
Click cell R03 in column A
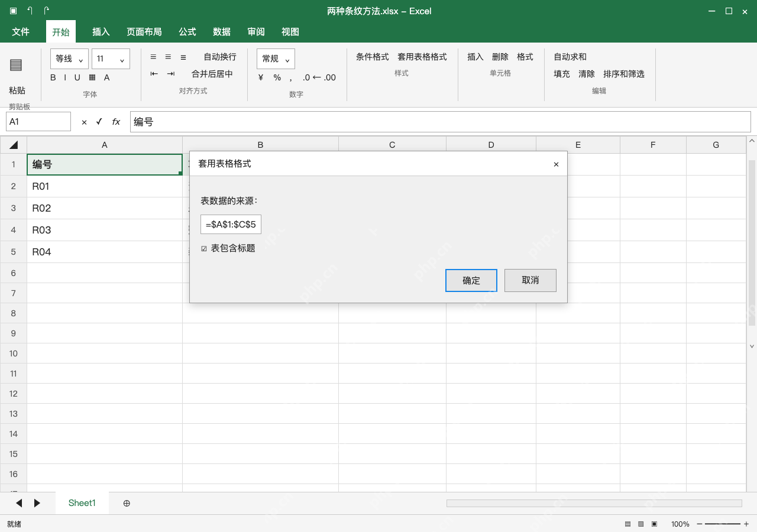(x=105, y=230)
